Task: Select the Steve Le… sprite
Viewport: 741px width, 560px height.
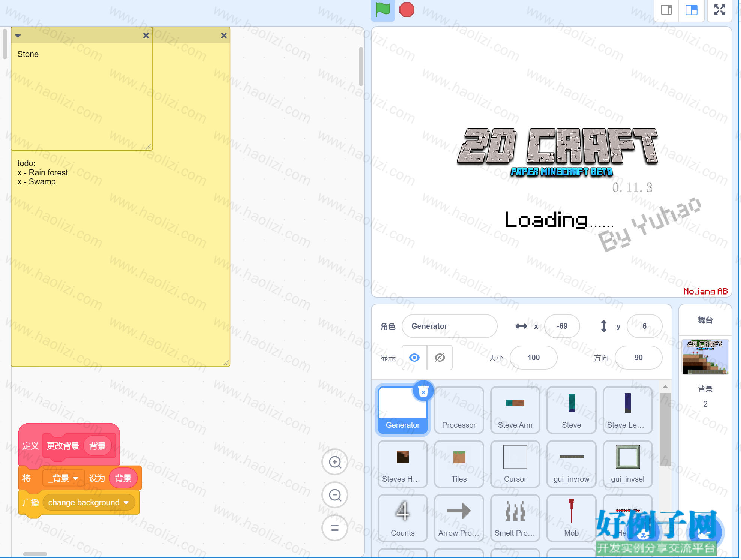Action: tap(628, 410)
